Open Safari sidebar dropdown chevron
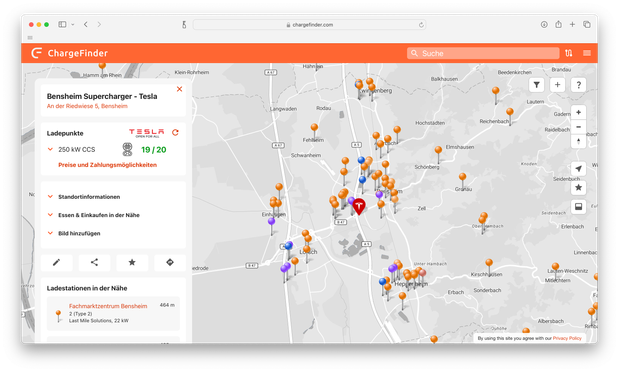The height and width of the screenshot is (372, 619). (73, 24)
